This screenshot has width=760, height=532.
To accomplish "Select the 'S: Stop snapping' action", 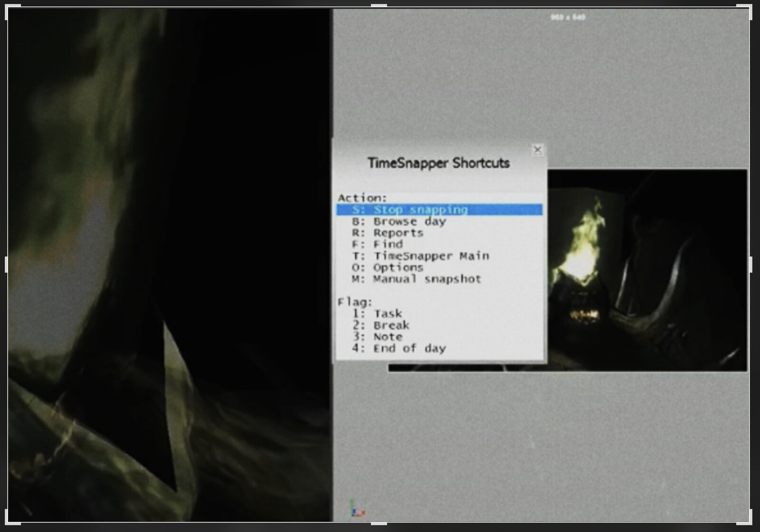I will point(439,209).
